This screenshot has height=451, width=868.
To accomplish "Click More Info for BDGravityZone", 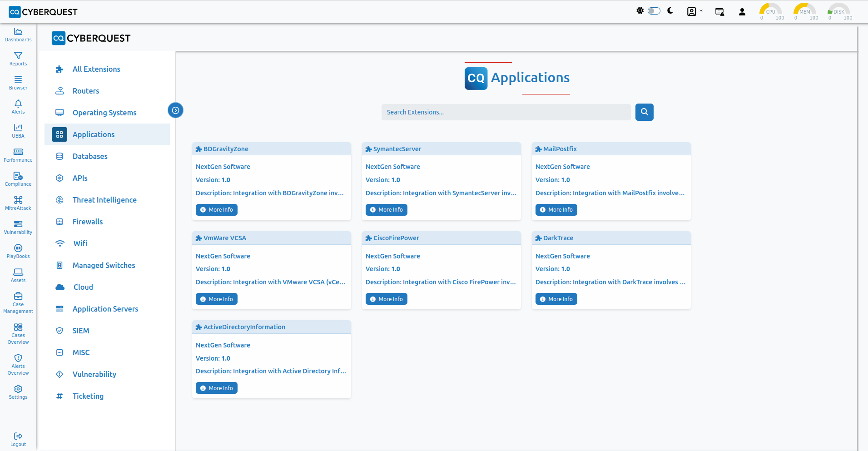I will point(217,210).
